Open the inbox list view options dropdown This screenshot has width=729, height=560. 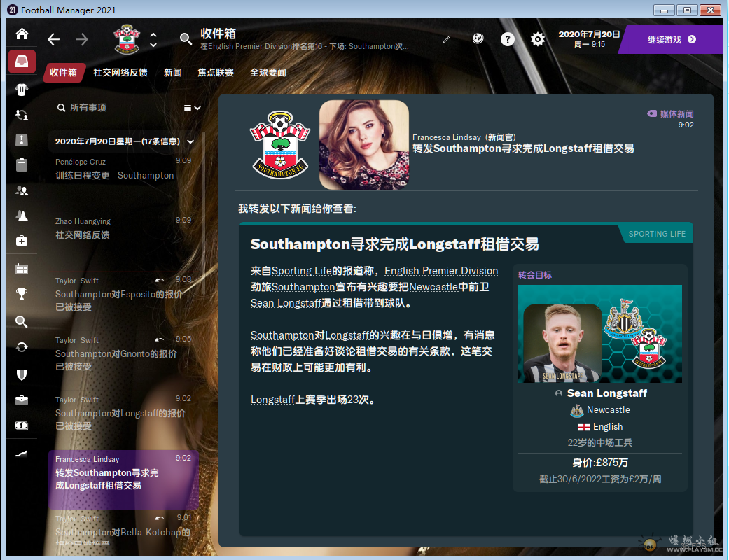(x=192, y=108)
